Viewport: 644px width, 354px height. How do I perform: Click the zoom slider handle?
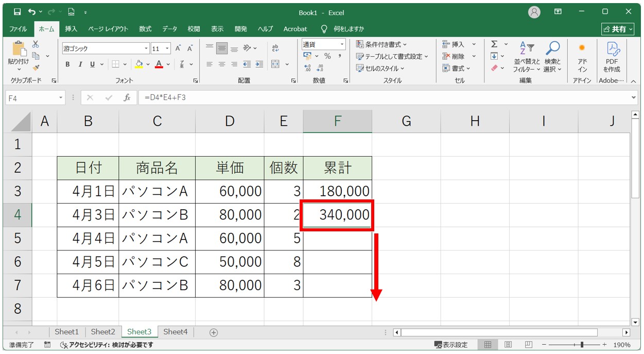coord(582,345)
